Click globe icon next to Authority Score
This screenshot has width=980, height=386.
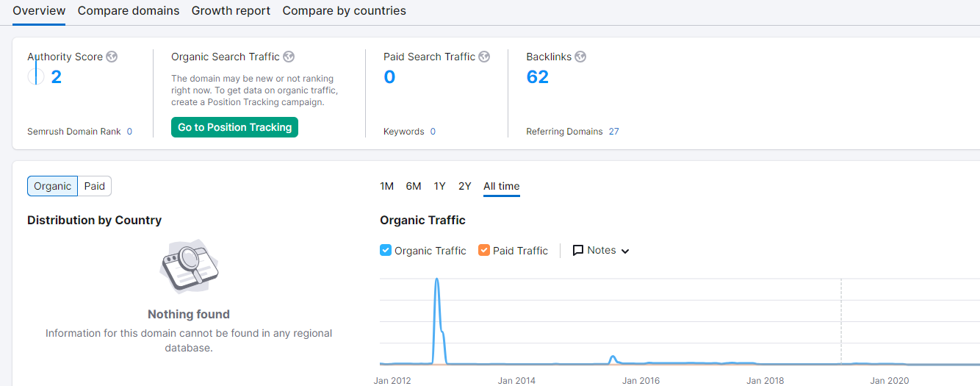tap(112, 57)
